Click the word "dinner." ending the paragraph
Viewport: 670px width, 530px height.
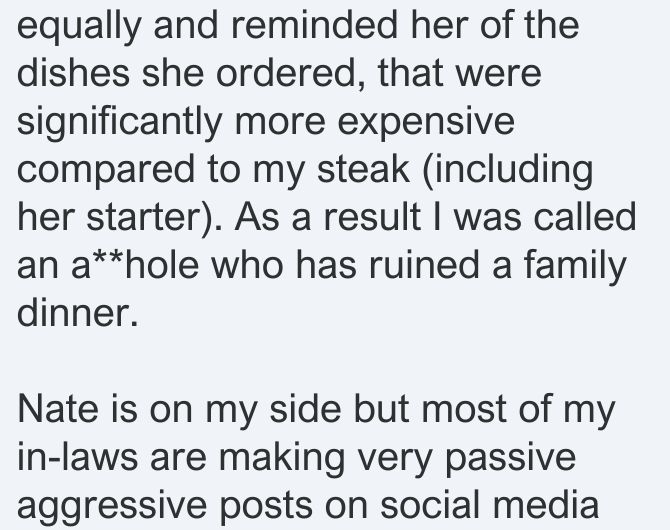(x=78, y=313)
